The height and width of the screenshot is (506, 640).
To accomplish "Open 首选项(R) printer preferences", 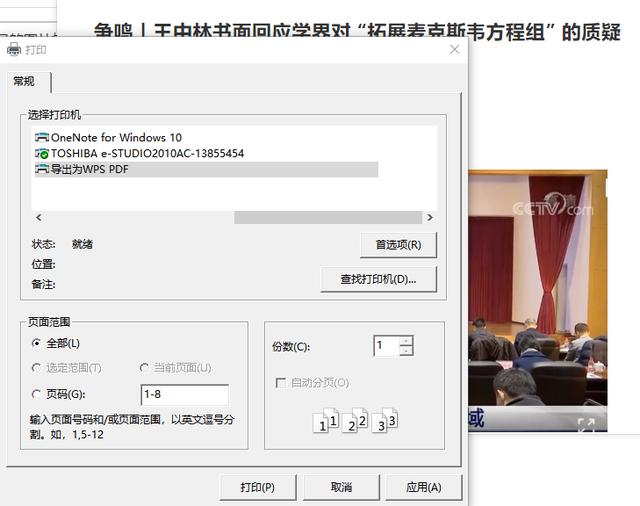I will [398, 245].
